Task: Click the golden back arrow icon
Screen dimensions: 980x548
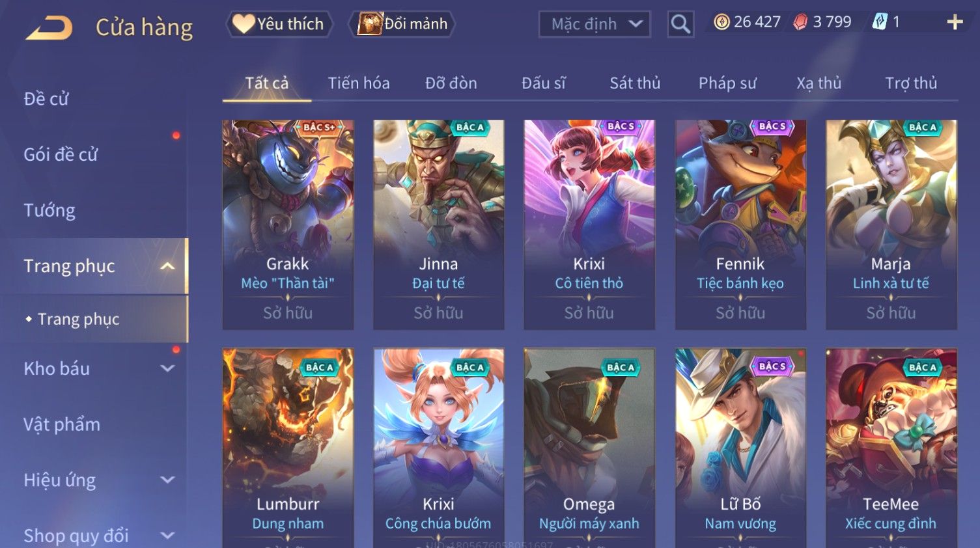Action: 49,27
